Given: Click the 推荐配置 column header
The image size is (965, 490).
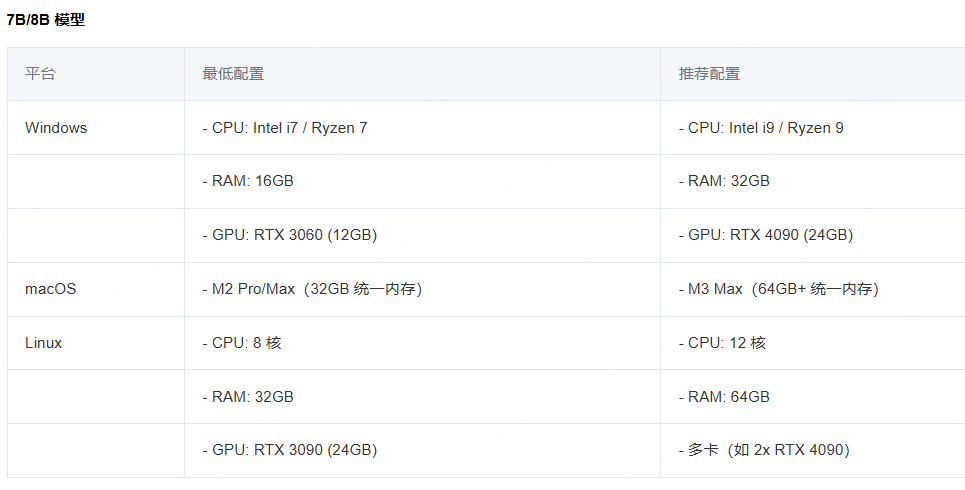Looking at the screenshot, I should point(709,74).
